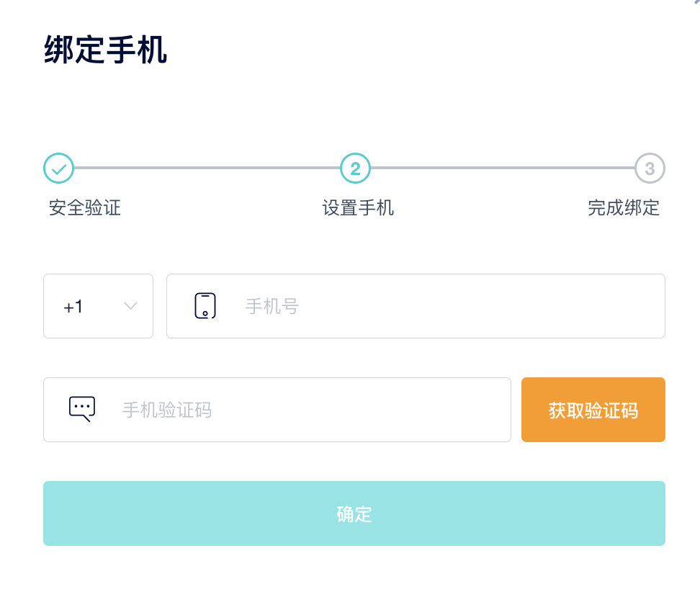Click progress line between steps 2 and 3
700x602 pixels.
[503, 169]
